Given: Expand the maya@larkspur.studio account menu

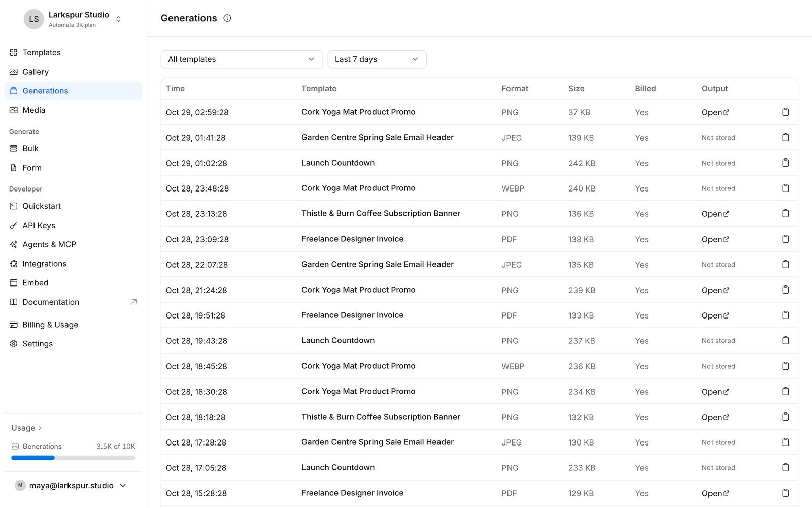Looking at the screenshot, I should coord(123,486).
